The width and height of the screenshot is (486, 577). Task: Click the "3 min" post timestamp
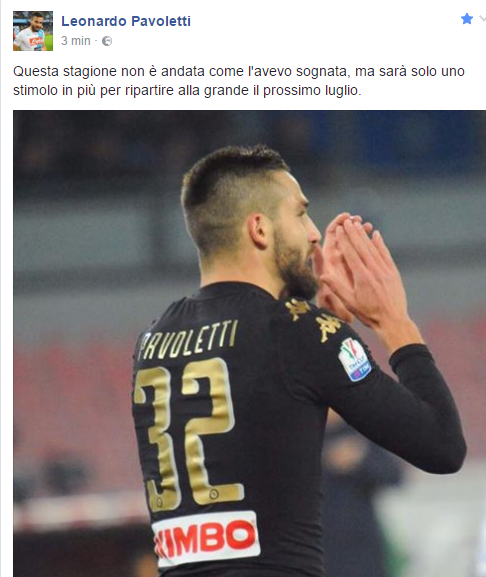[75, 40]
